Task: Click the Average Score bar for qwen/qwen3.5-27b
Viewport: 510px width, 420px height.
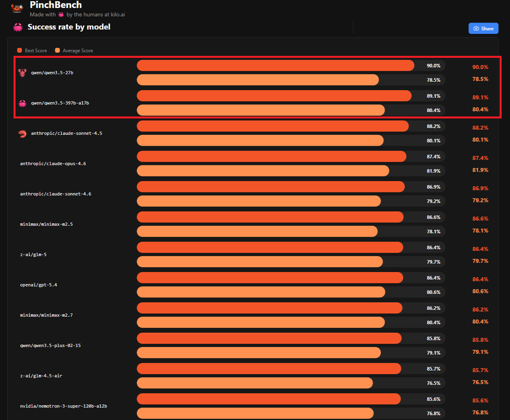Action: coord(258,79)
